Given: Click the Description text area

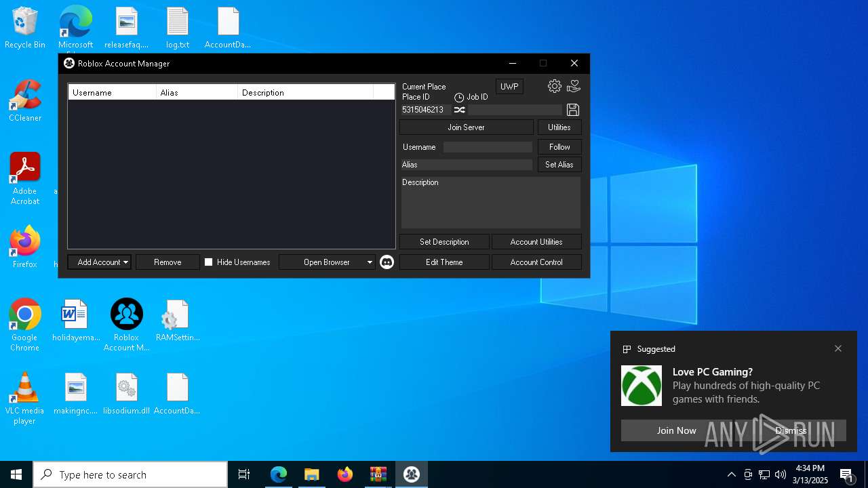Looking at the screenshot, I should point(491,203).
